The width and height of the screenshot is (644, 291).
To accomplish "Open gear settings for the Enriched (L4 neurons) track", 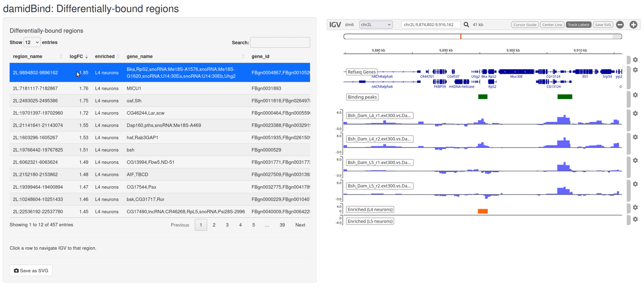I will pos(636,207).
